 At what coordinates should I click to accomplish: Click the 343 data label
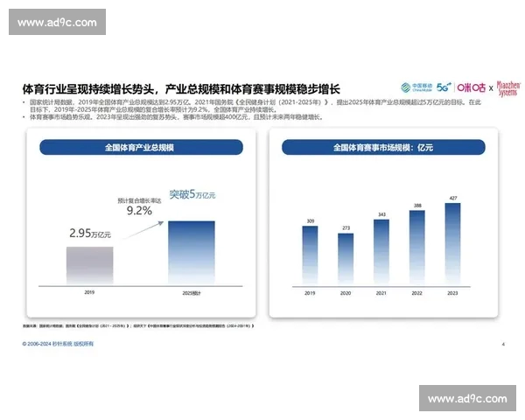click(x=381, y=214)
